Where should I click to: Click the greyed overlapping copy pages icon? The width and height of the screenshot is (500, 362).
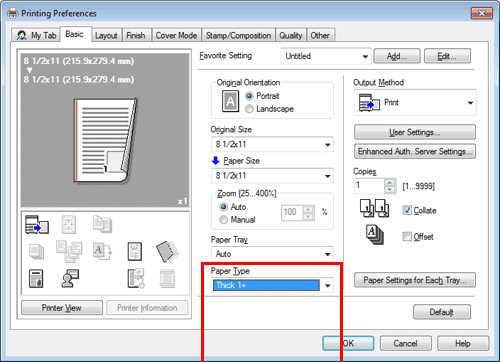click(102, 224)
